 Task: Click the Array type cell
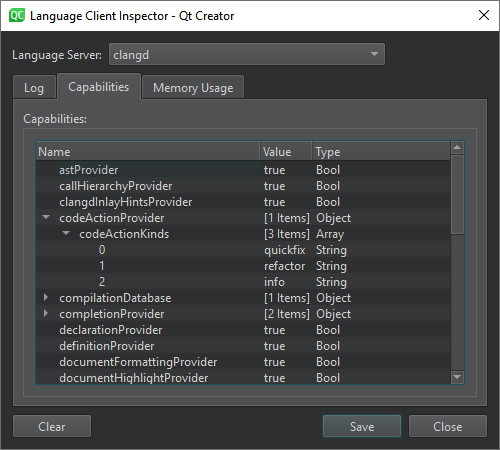[330, 234]
